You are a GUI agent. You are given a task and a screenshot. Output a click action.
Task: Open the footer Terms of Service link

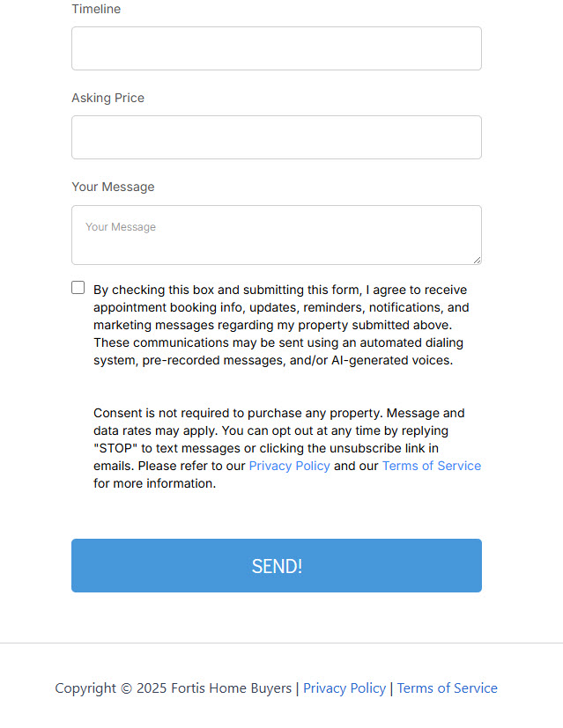tap(447, 688)
